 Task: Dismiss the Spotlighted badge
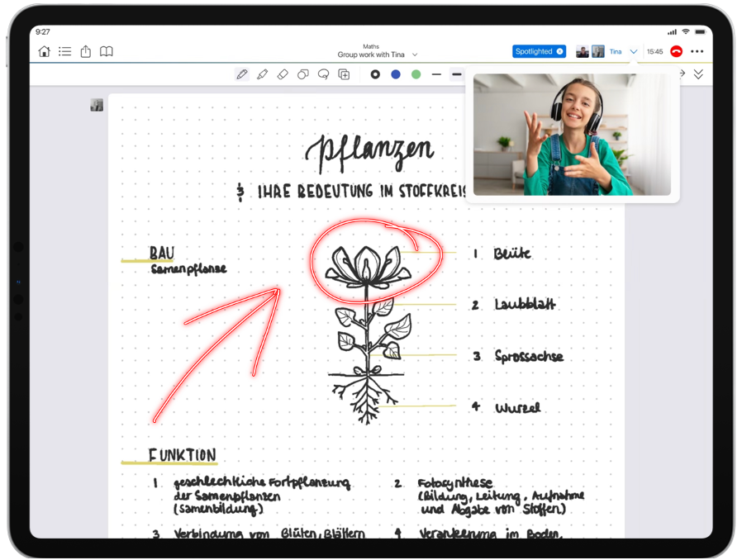560,51
